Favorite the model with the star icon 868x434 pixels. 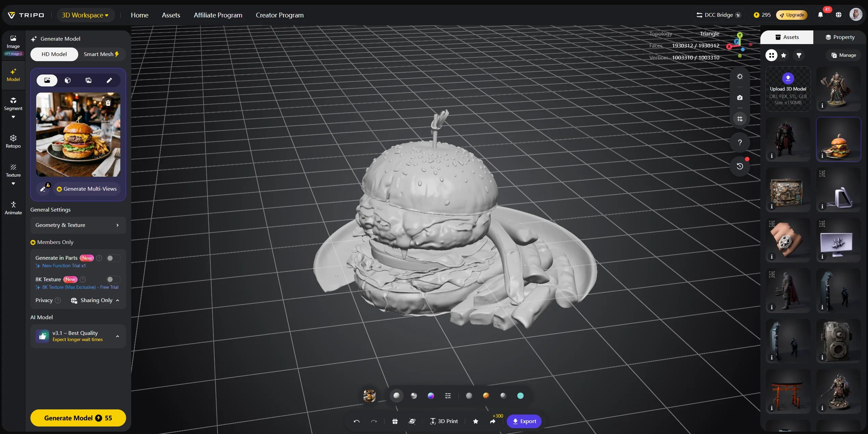tap(476, 421)
